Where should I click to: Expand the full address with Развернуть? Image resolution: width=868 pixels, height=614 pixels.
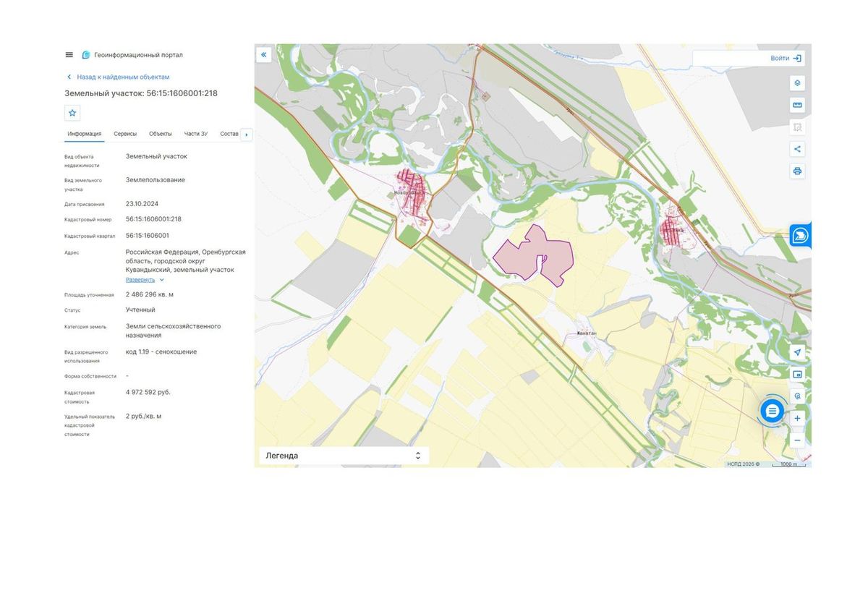[x=145, y=280]
